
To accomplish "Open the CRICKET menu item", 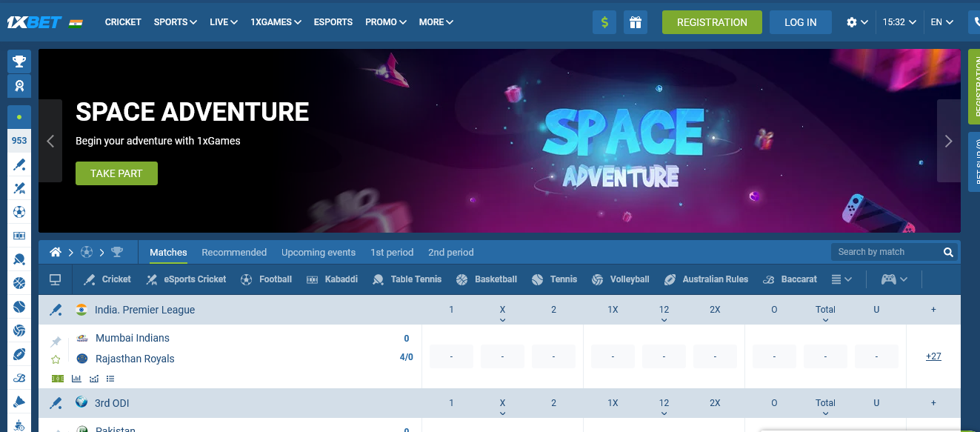I will coord(123,22).
